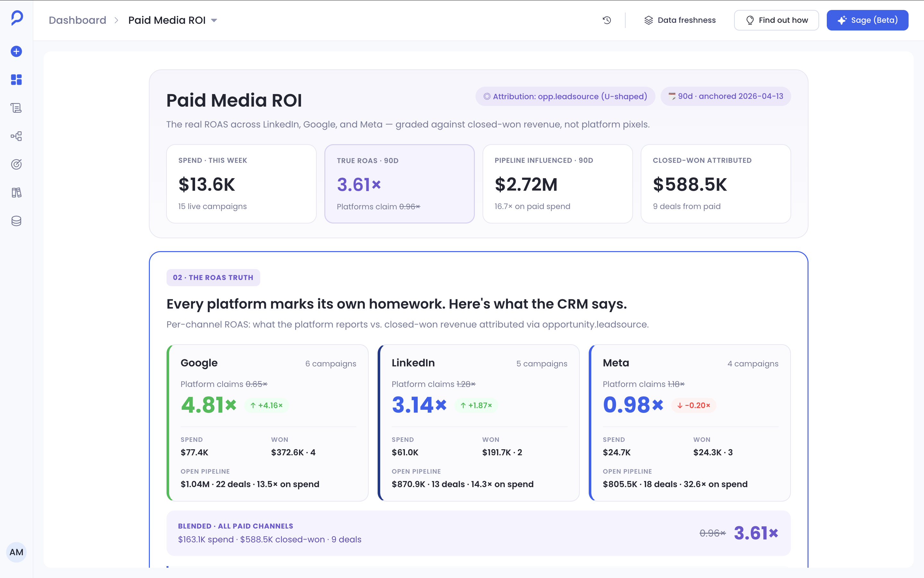924x578 pixels.
Task: Click the Blended · All Paid Channels label
Action: click(x=235, y=526)
